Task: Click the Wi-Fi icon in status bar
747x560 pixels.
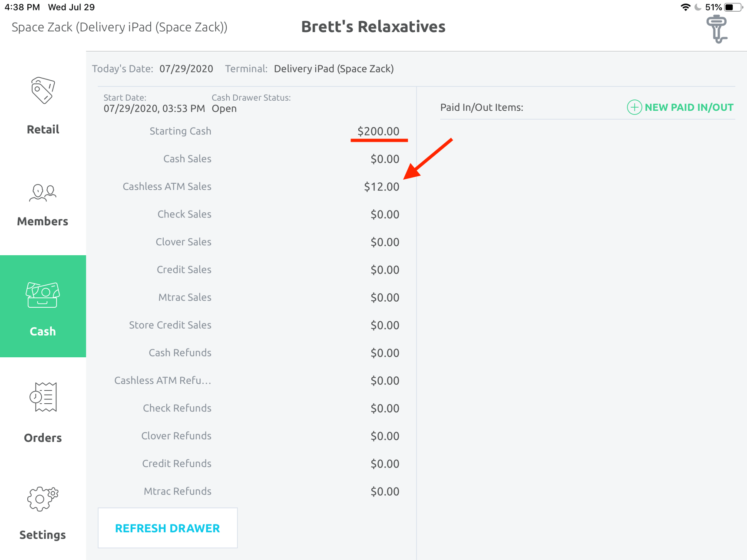Action: point(685,7)
